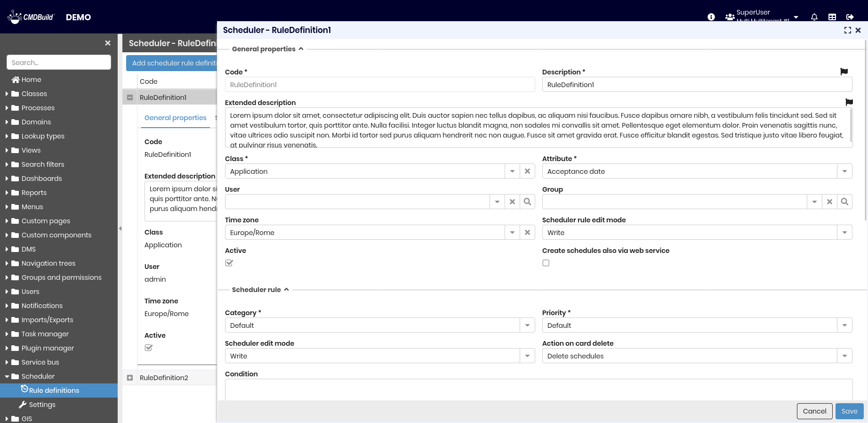The image size is (868, 423).
Task: Expand the Processes menu in the sidebar
Action: point(7,108)
